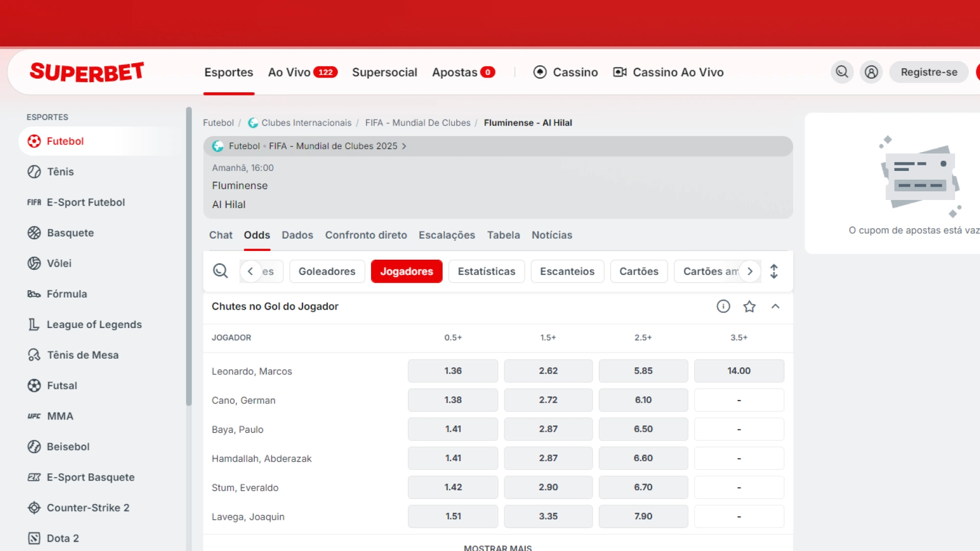Click the Cassino chip icon
This screenshot has width=980, height=551.
click(x=540, y=72)
